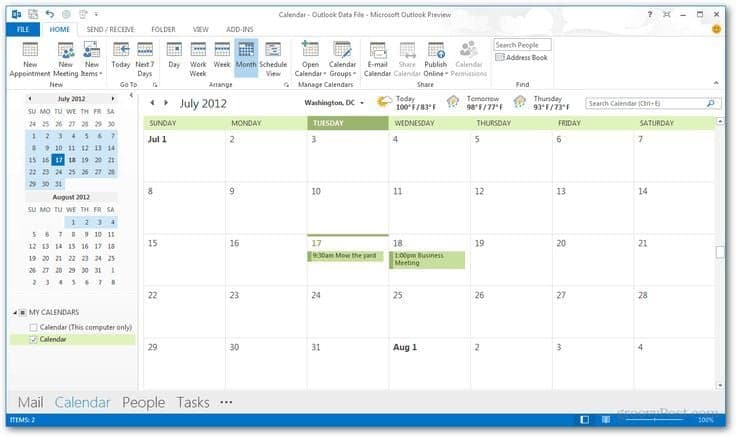Expand the Open Calendar dropdown
Image resolution: width=736 pixels, height=437 pixels.
tap(308, 73)
